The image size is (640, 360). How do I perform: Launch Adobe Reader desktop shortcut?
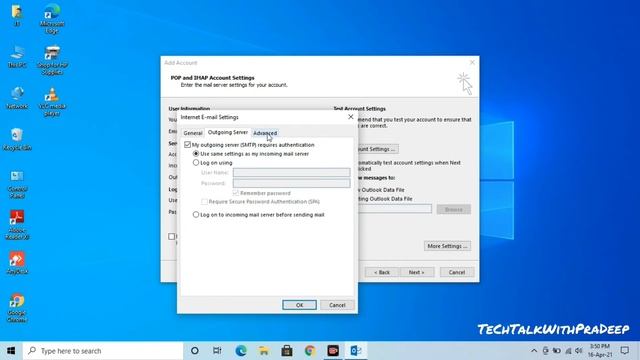coord(17,224)
